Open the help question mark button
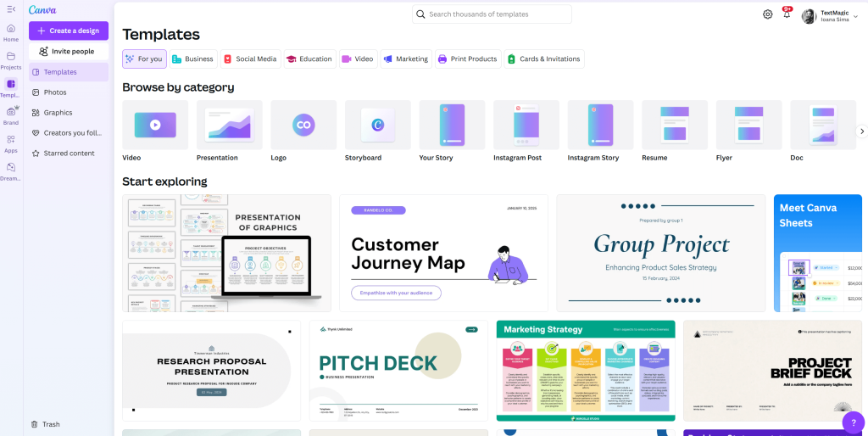 [853, 422]
